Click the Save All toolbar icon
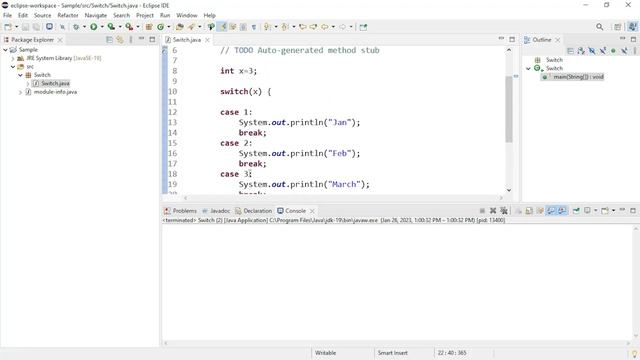This screenshot has height=360, width=640. [x=36, y=27]
